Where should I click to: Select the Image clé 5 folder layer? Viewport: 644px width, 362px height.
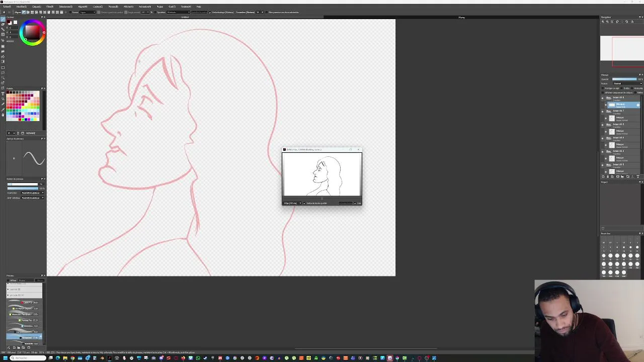tap(622, 138)
